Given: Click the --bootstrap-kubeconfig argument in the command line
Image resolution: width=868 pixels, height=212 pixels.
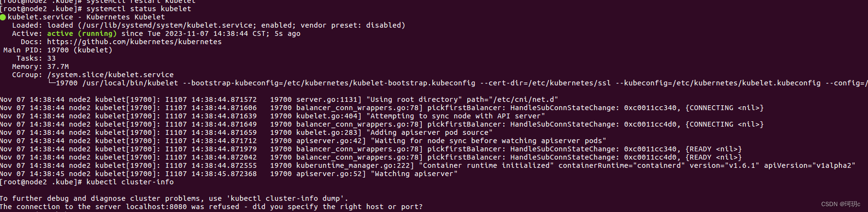Looking at the screenshot, I should [329, 83].
